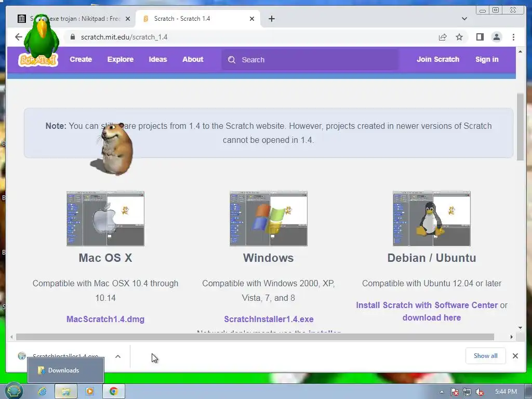Close the Nikitpad trojan archive tab
The height and width of the screenshot is (399, 532).
pos(128,19)
